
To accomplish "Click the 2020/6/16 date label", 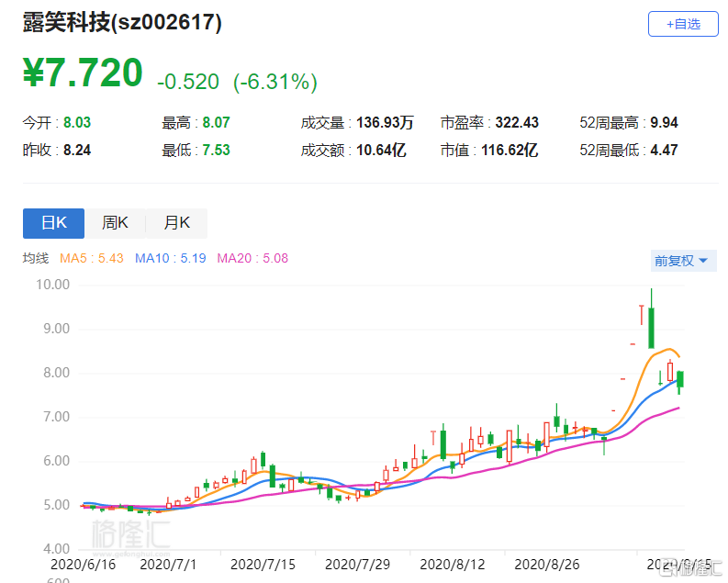I will 83,565.
